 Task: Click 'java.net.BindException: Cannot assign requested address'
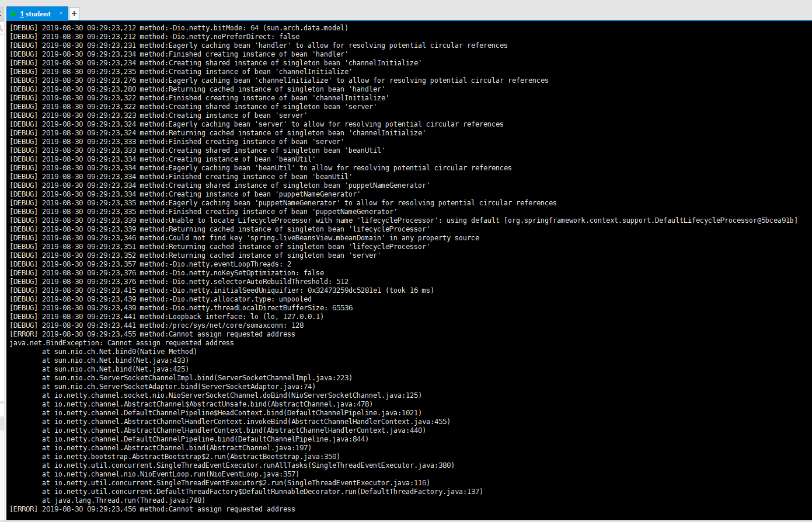coord(122,343)
